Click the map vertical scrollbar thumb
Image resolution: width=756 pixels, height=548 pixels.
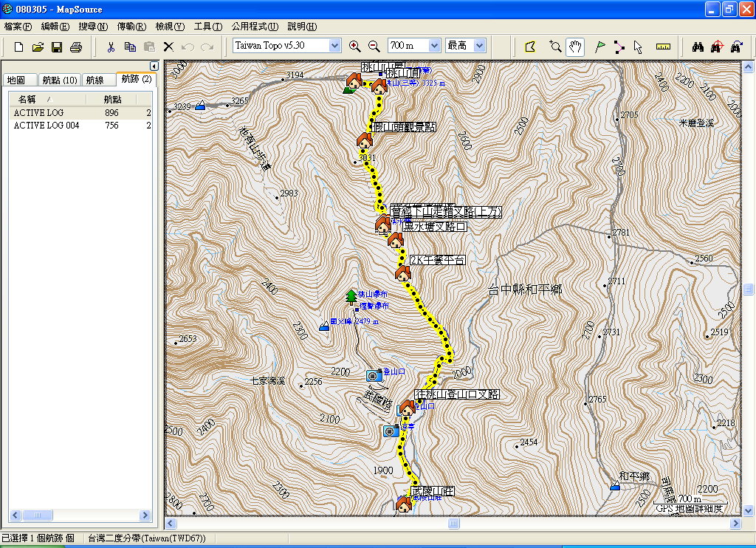pyautogui.click(x=749, y=289)
